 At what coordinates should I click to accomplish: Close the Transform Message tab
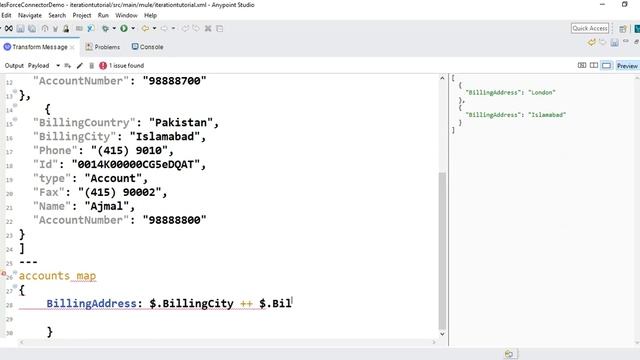(72, 47)
